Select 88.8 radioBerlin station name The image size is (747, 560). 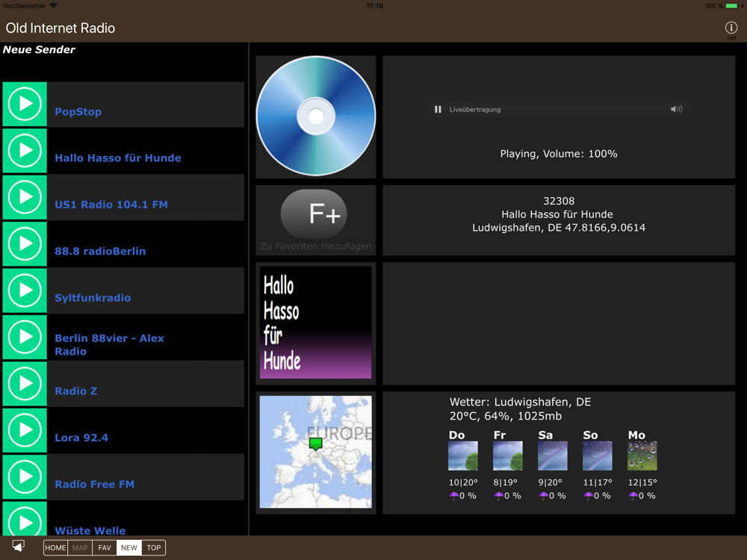100,251
